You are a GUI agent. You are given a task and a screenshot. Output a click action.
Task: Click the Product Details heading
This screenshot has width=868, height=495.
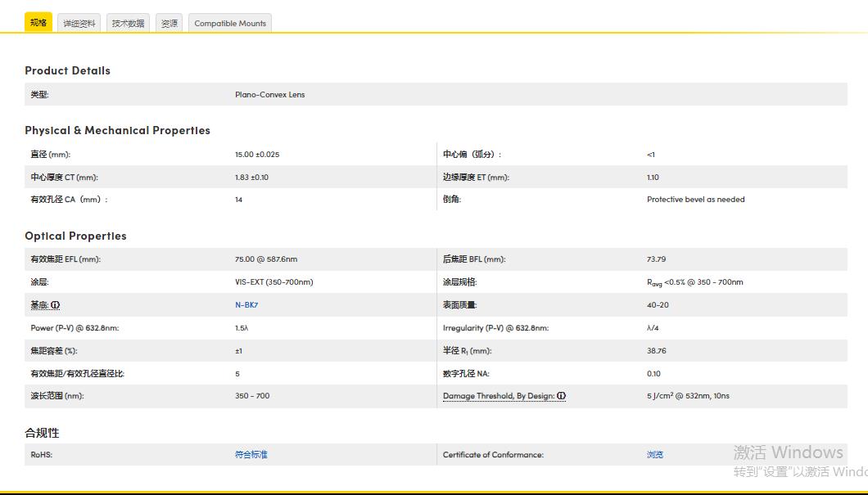tap(67, 70)
